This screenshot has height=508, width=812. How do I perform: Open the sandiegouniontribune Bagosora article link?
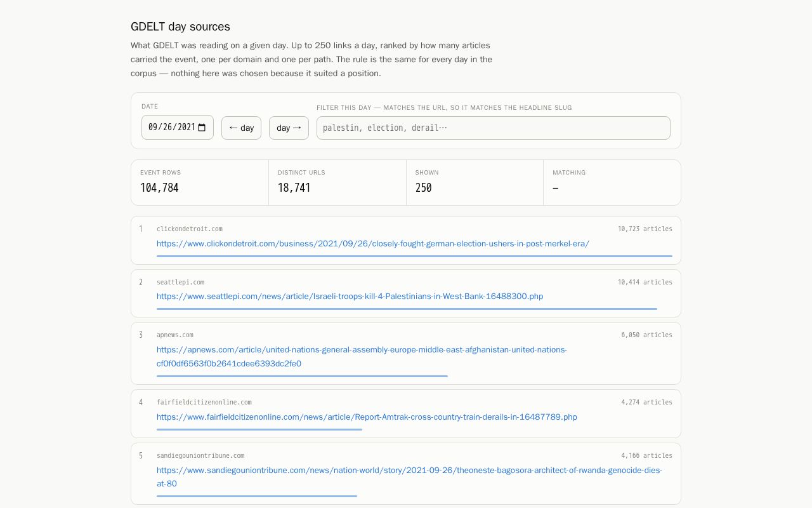click(409, 477)
